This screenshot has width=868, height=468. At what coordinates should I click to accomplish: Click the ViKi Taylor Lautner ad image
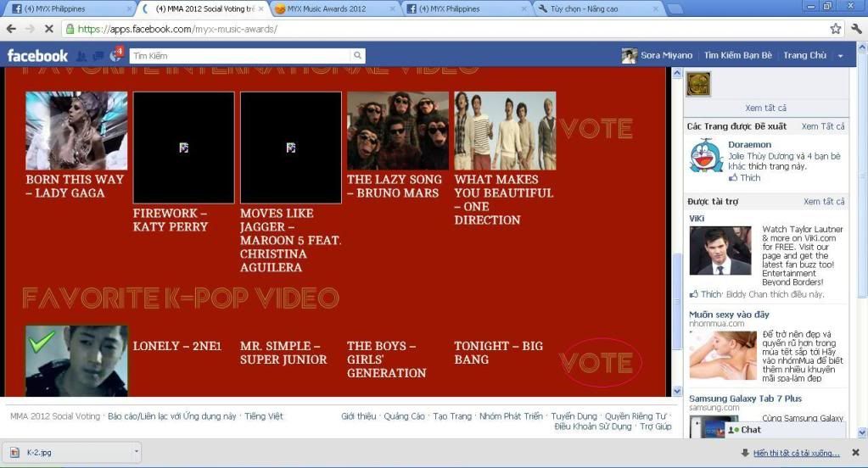click(x=720, y=251)
